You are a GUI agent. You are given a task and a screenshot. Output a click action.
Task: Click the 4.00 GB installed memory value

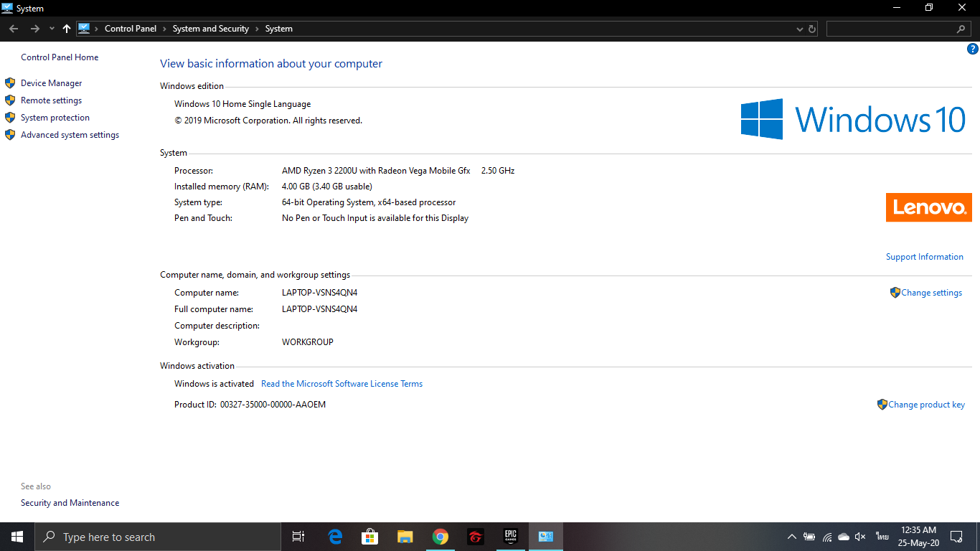pyautogui.click(x=327, y=187)
